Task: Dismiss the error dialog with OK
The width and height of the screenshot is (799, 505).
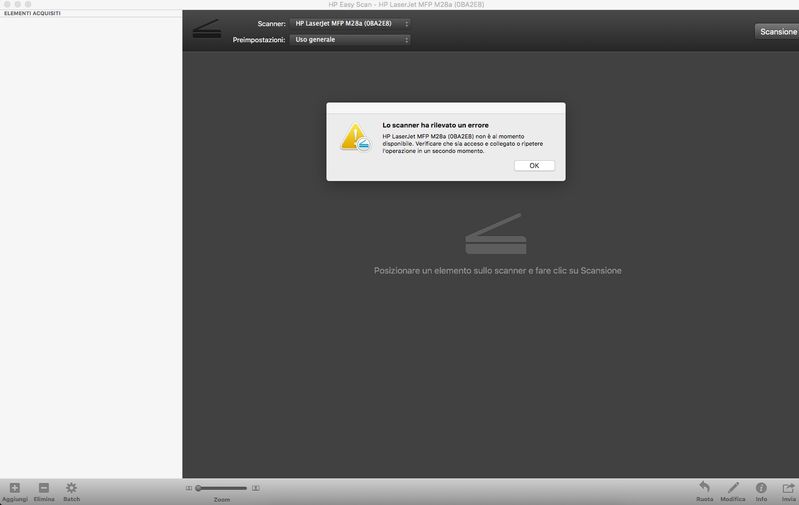Action: coord(534,166)
